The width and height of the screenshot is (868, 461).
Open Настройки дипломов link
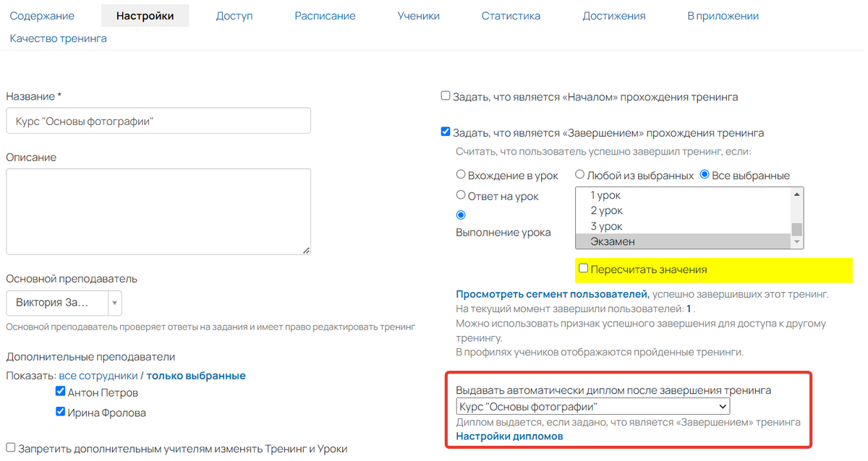[509, 436]
